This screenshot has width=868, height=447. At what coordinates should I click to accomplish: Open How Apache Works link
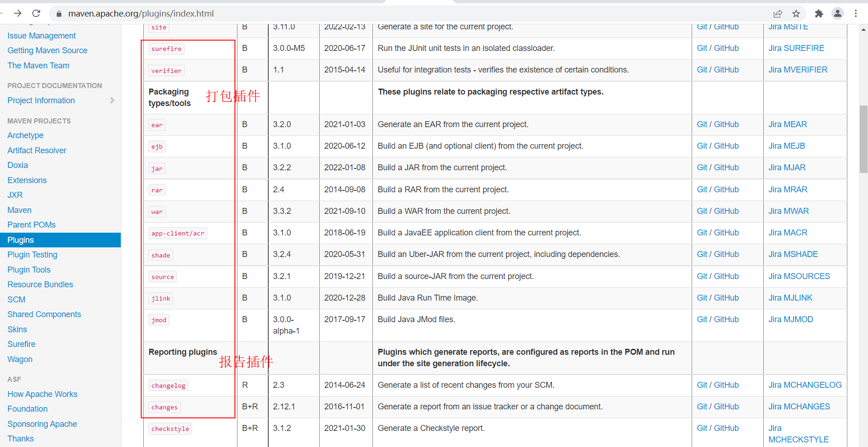[x=42, y=394]
